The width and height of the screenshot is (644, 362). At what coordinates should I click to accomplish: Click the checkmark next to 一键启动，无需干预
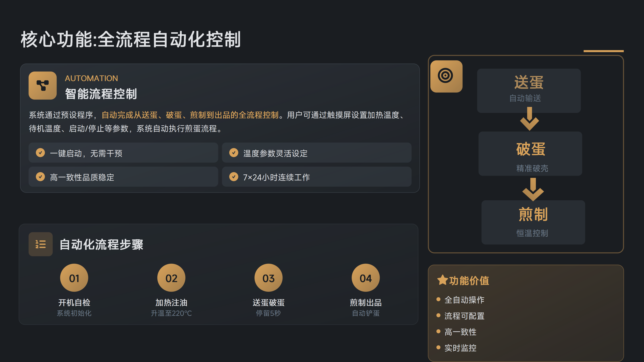pyautogui.click(x=40, y=153)
